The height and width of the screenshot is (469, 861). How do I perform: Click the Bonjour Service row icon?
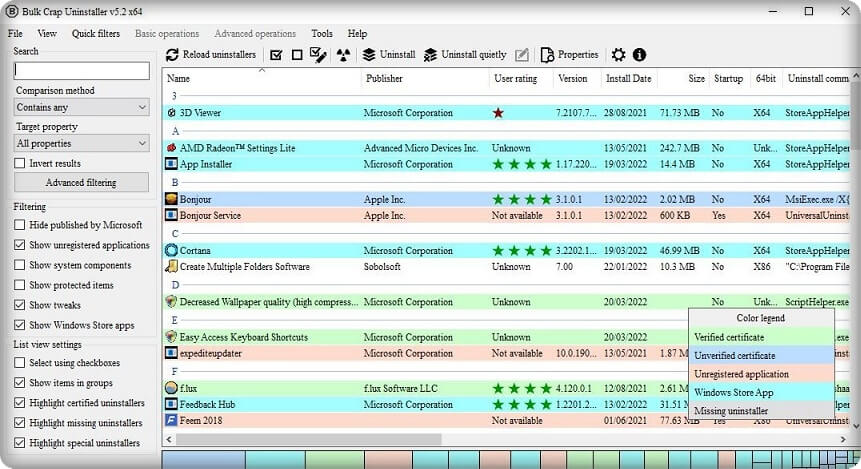pos(171,215)
